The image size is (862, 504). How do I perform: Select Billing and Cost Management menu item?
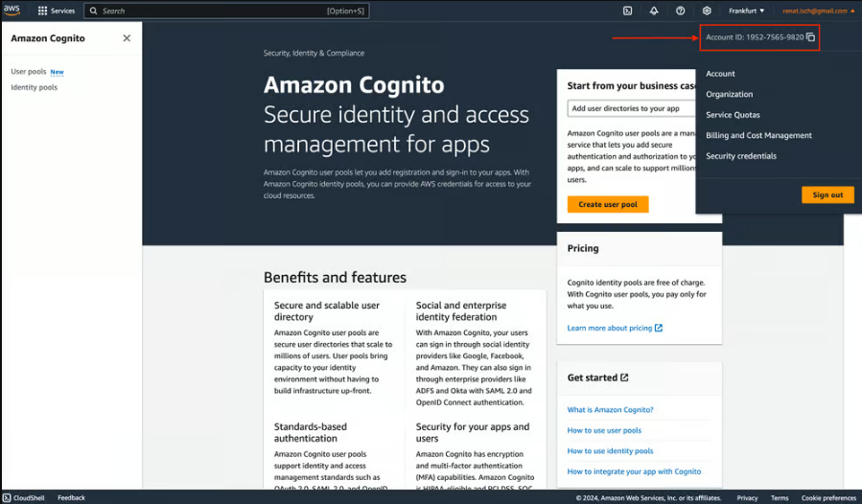(758, 135)
